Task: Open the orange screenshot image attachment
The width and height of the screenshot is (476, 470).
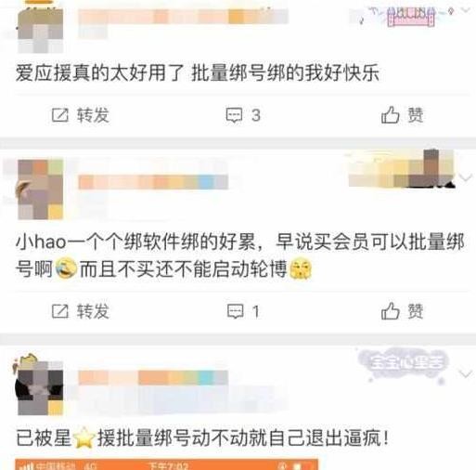Action: tap(166, 464)
